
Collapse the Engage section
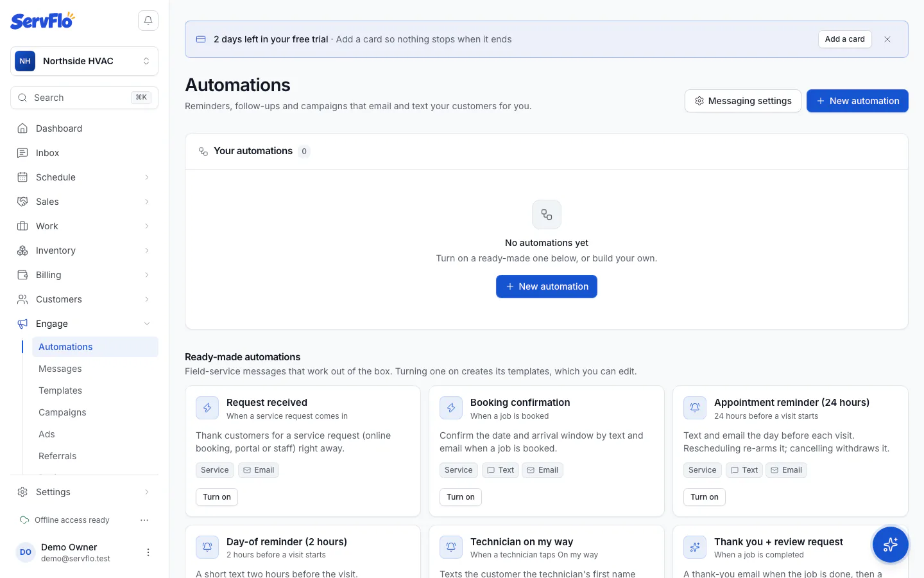point(84,324)
